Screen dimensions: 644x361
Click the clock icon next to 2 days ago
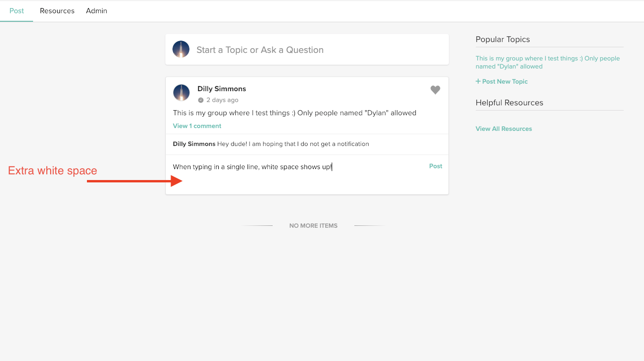[x=200, y=100]
